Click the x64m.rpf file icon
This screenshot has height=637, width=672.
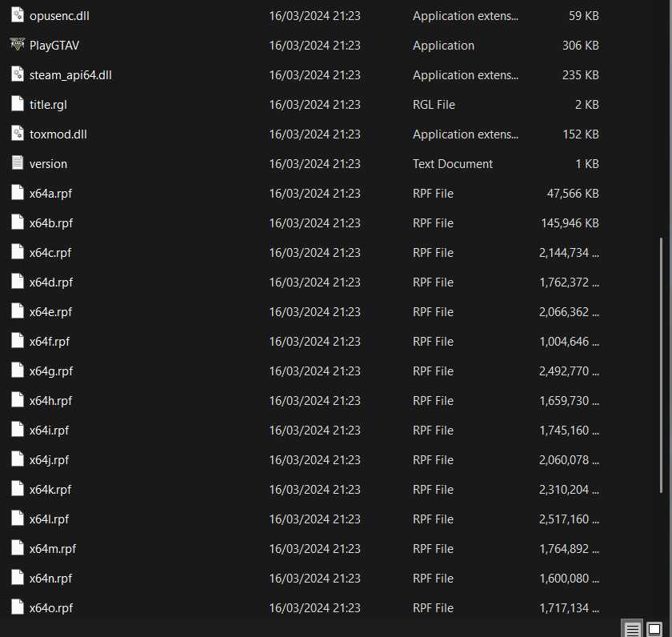click(17, 547)
